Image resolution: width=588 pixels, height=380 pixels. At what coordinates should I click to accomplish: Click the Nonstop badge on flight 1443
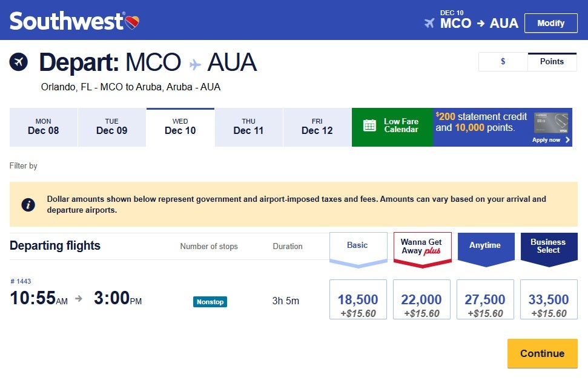pyautogui.click(x=210, y=301)
